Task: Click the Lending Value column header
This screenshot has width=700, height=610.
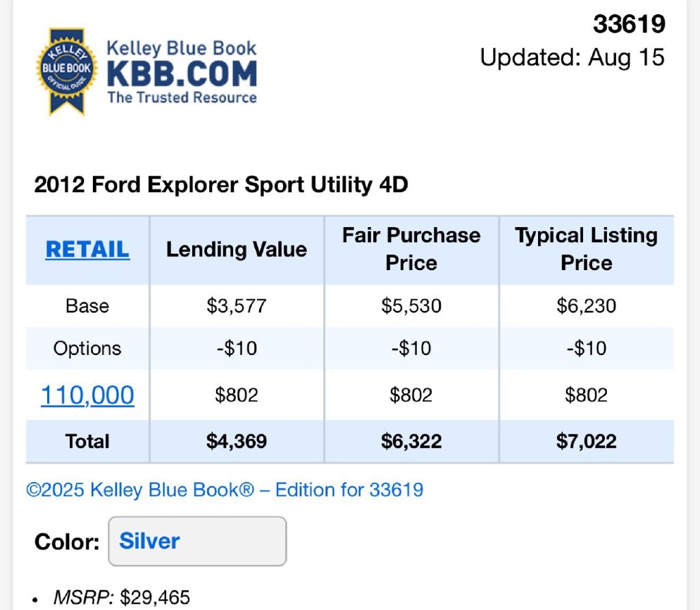Action: [x=237, y=250]
